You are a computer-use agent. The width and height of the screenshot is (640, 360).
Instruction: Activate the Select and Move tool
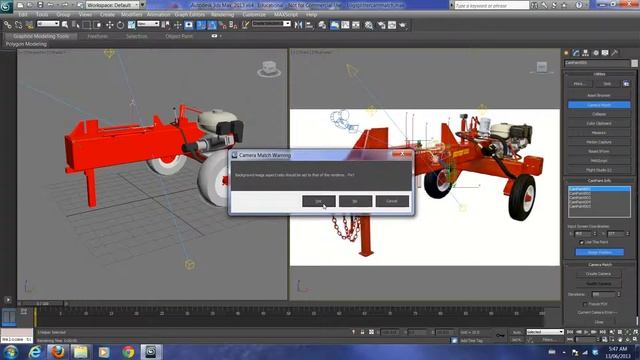(x=109, y=25)
